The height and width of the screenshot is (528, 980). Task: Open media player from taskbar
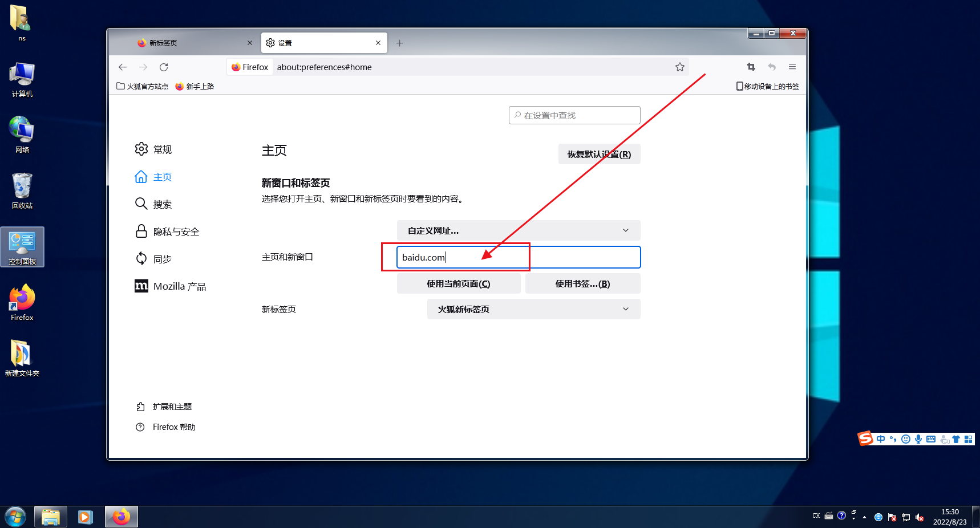(x=86, y=517)
